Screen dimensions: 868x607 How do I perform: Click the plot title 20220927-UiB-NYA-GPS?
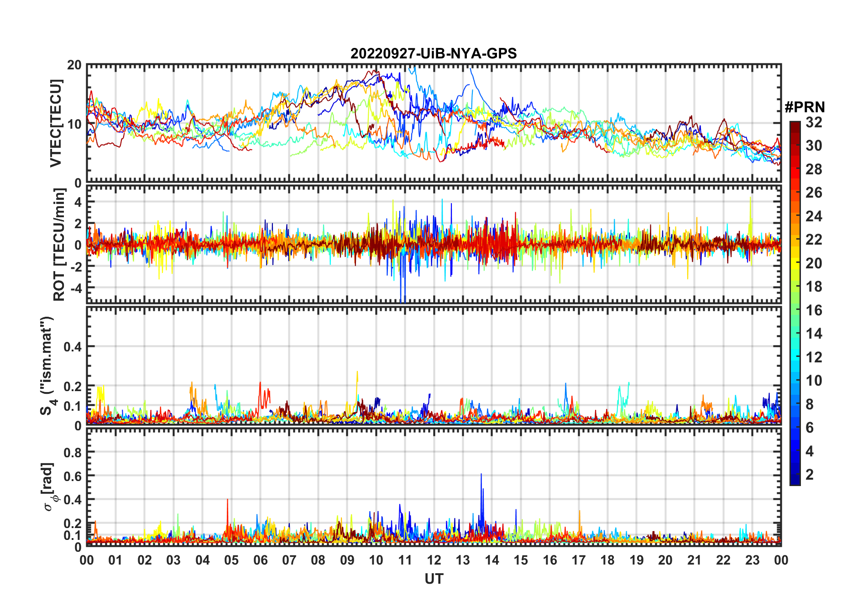point(434,53)
